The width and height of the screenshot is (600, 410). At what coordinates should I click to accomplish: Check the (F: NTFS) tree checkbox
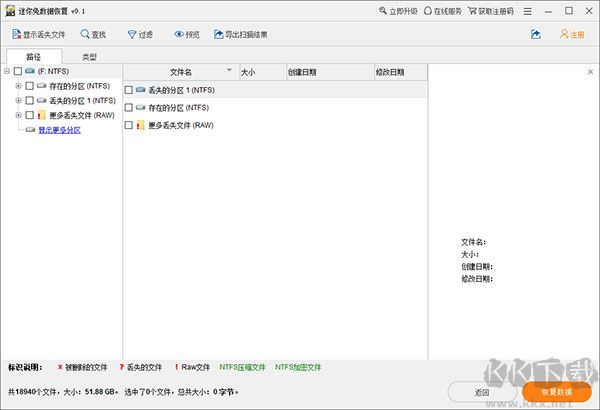(x=18, y=71)
